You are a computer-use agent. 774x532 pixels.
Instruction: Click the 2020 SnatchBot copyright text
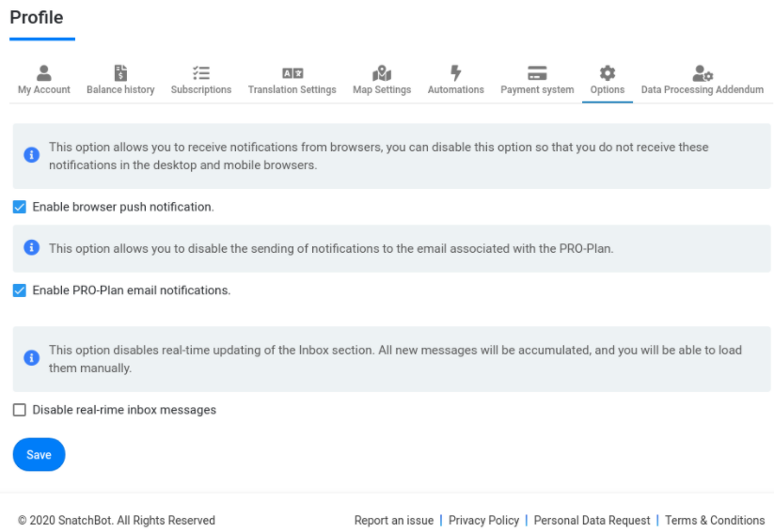[117, 520]
